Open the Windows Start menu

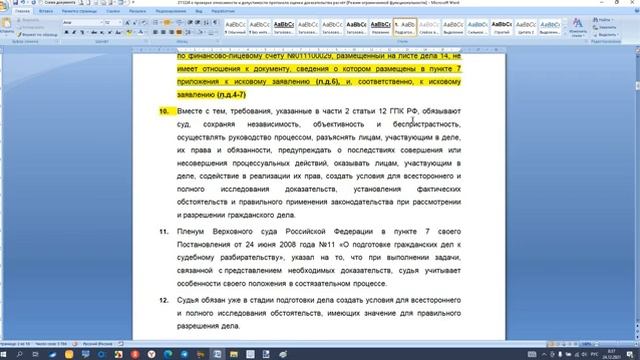tap(3, 354)
